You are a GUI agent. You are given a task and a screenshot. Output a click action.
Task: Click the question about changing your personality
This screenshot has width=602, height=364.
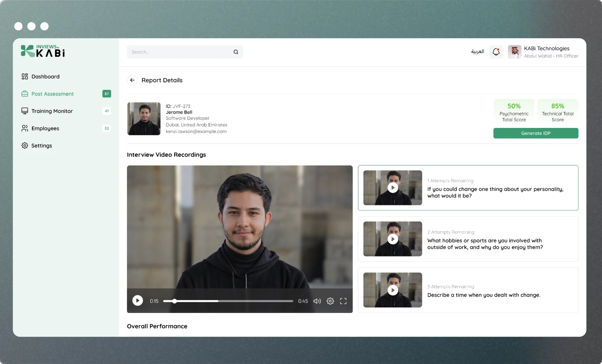pyautogui.click(x=495, y=192)
